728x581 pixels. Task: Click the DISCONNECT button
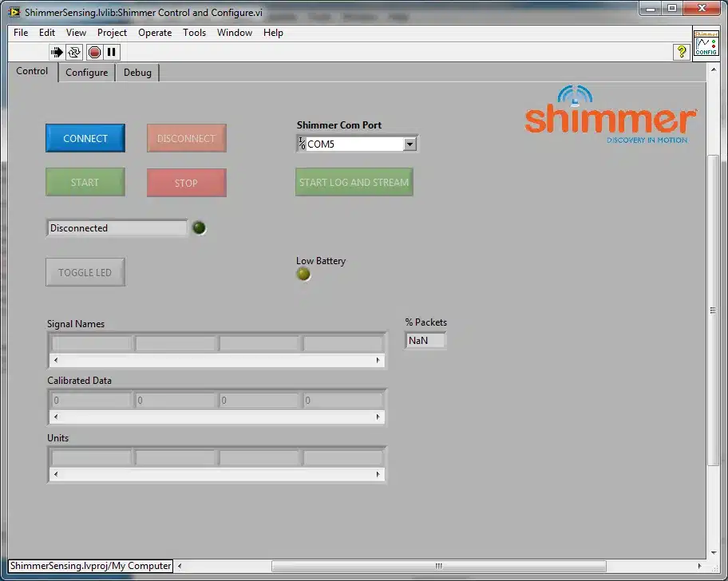[187, 138]
